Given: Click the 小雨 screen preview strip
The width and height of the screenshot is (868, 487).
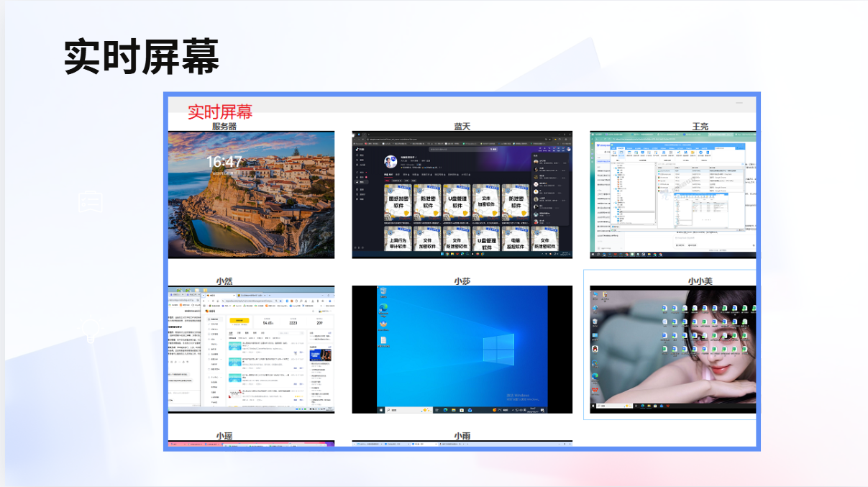Looking at the screenshot, I should [x=462, y=443].
